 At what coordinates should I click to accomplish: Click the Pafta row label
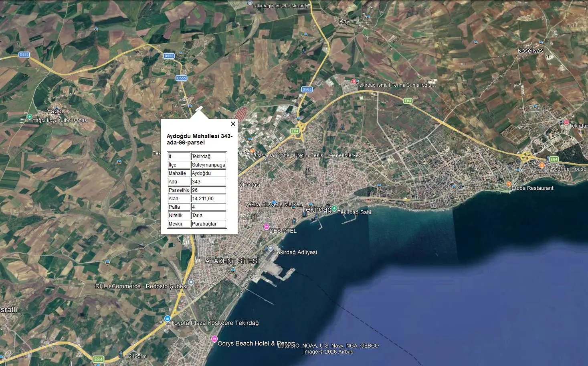(x=179, y=207)
